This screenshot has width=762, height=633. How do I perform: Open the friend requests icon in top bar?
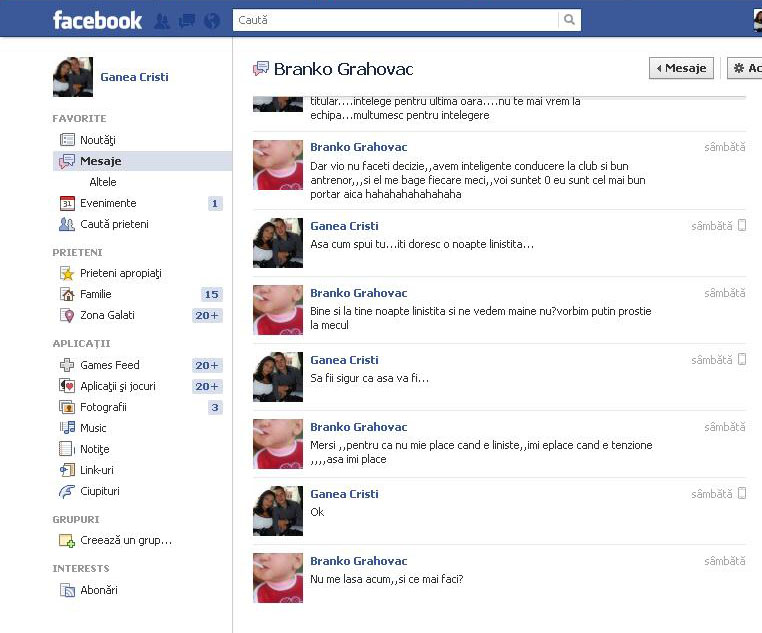pos(162,21)
